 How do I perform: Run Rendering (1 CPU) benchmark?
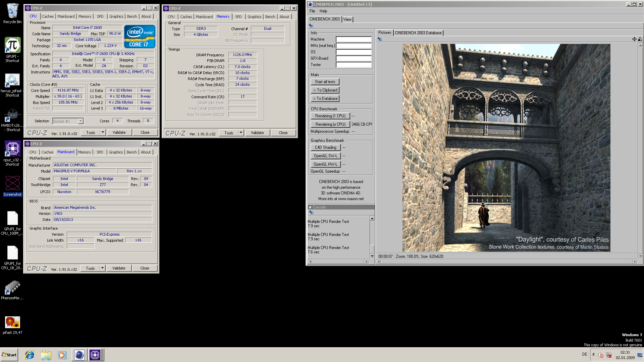tap(330, 116)
